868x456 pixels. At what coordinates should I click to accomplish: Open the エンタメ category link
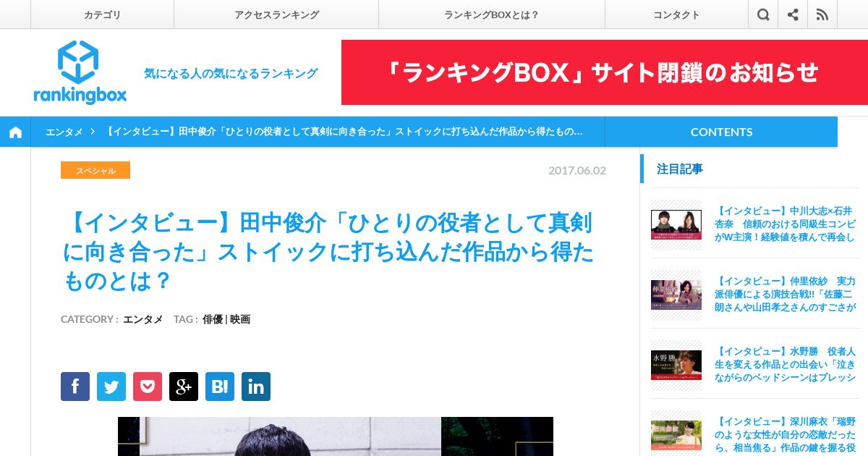pos(142,319)
